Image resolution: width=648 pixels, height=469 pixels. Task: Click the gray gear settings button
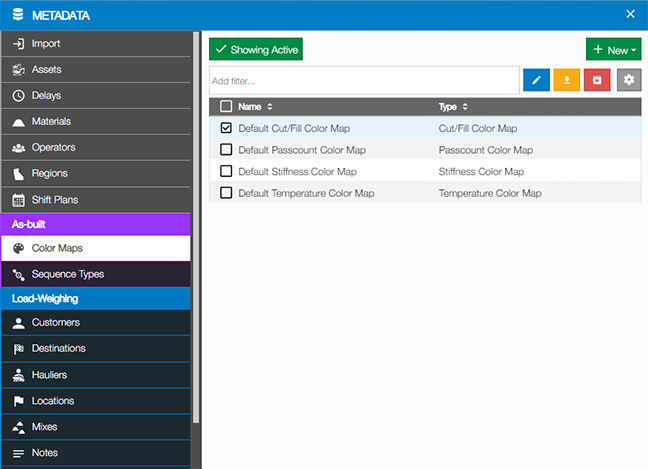(x=629, y=80)
